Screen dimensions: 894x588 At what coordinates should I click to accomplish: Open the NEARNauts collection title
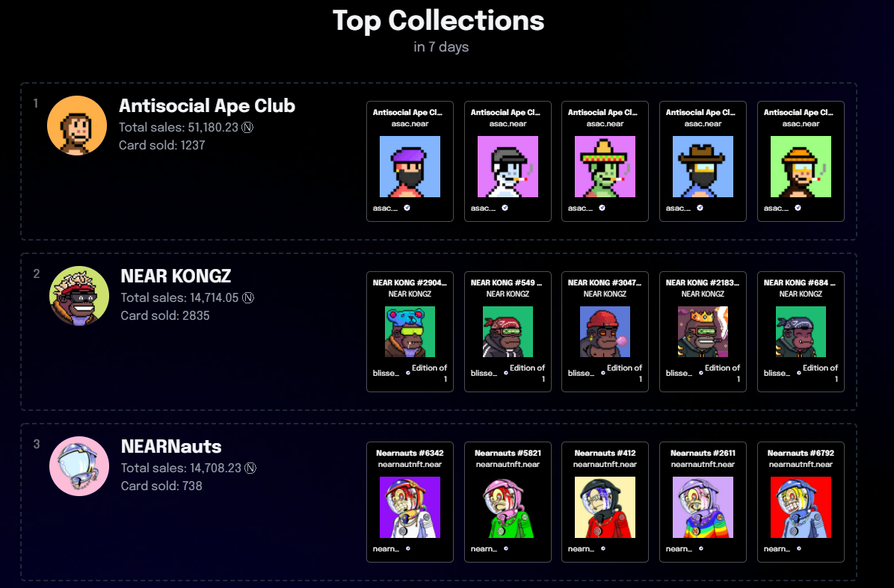pos(171,446)
